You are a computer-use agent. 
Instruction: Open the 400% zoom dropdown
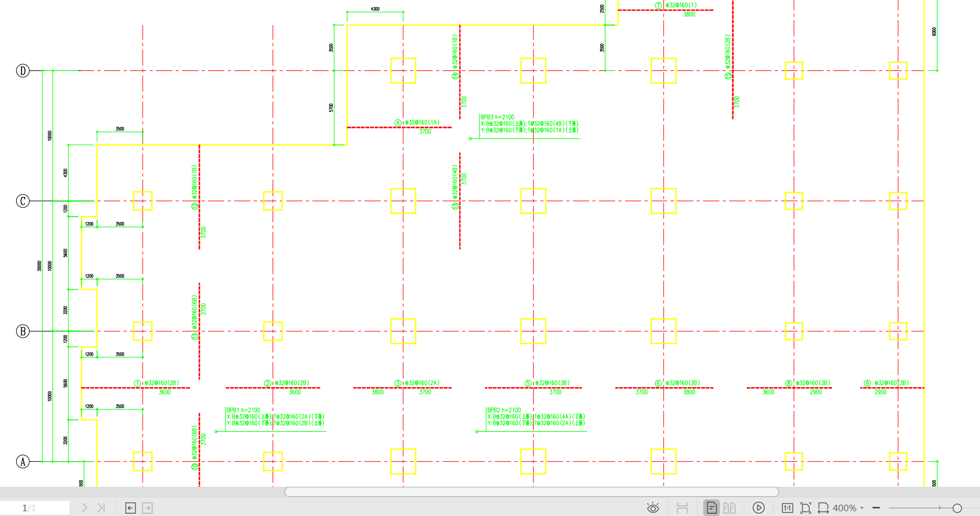[x=848, y=508]
